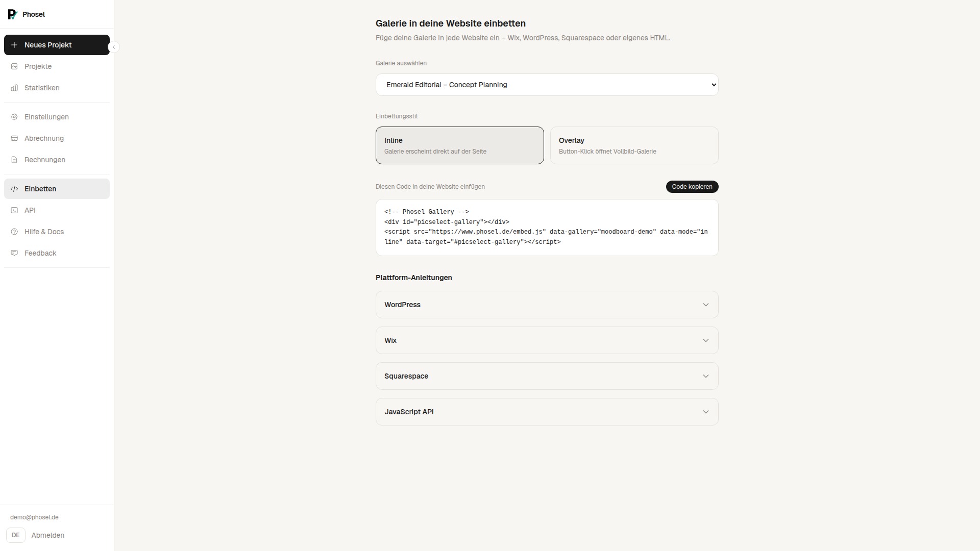980x551 pixels.
Task: Toggle the DE language switch
Action: (x=16, y=535)
